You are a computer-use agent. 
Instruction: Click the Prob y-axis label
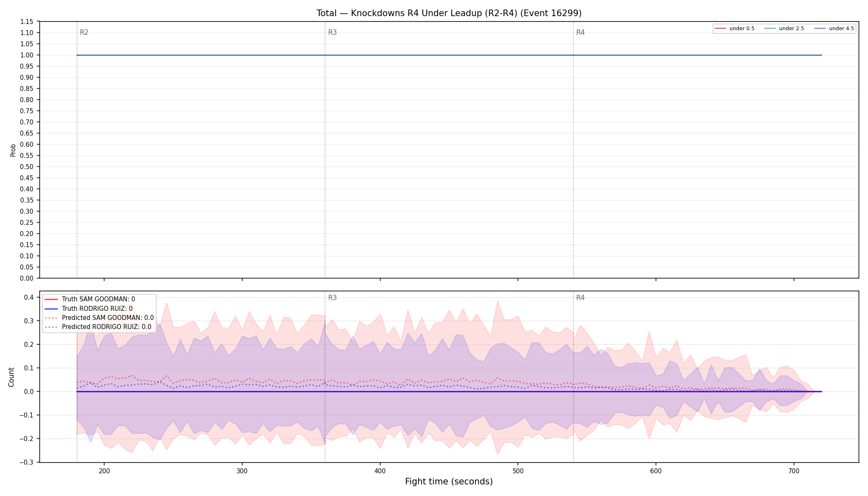point(13,150)
